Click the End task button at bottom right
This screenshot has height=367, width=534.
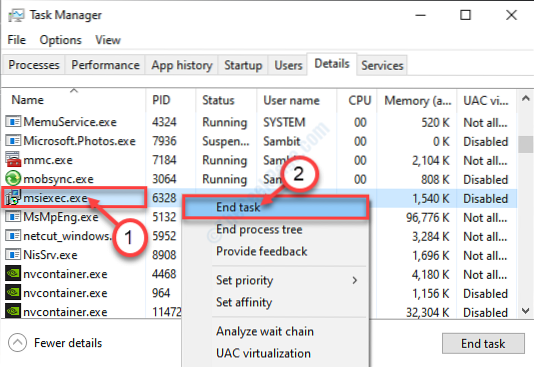pyautogui.click(x=483, y=344)
